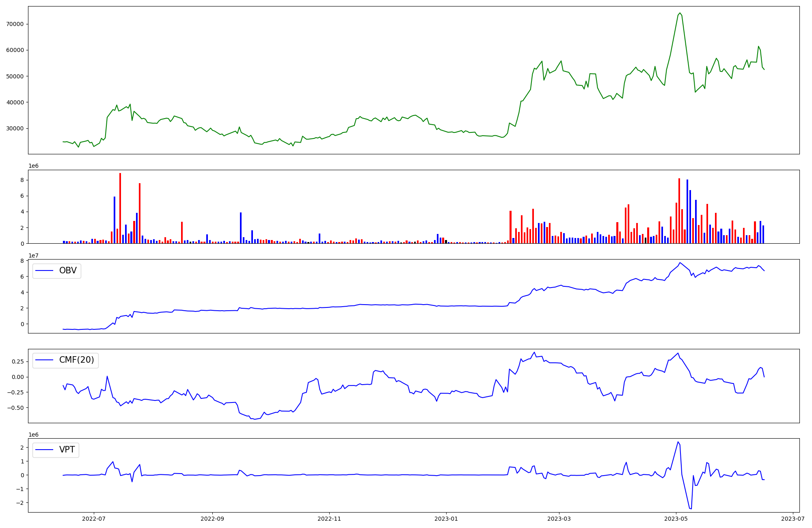Click the 2023-07 x-axis date label
Screen dimensions: 812x528
point(793,518)
